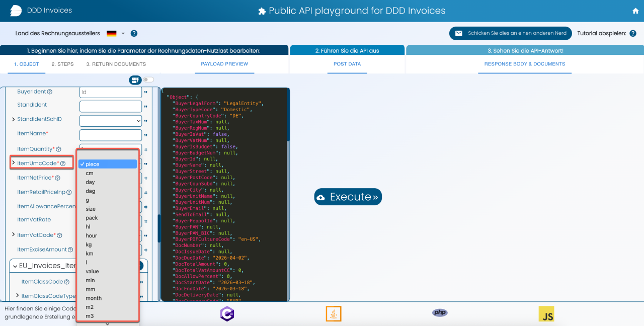The height and width of the screenshot is (326, 644).
Task: Click help icon beside ItemUmcCode label
Action: point(63,164)
